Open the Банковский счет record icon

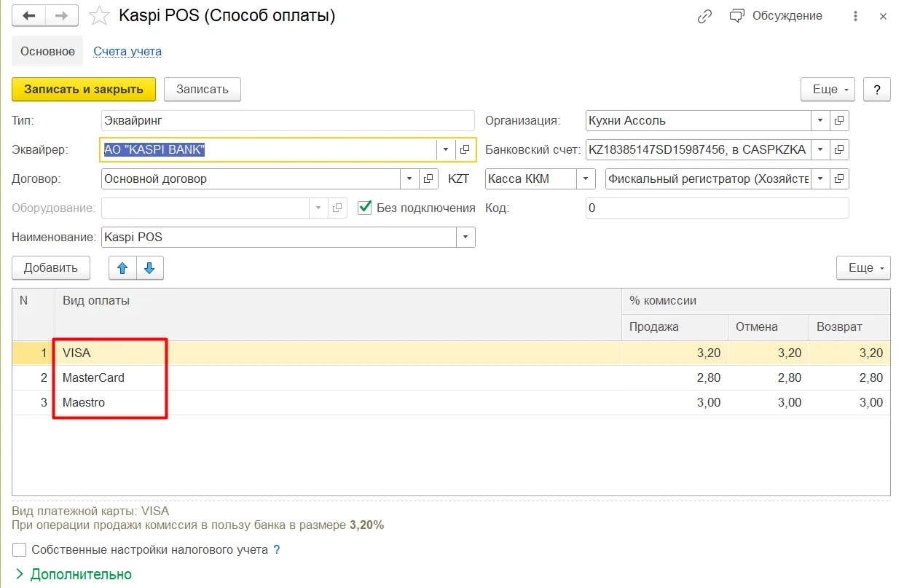tap(839, 149)
